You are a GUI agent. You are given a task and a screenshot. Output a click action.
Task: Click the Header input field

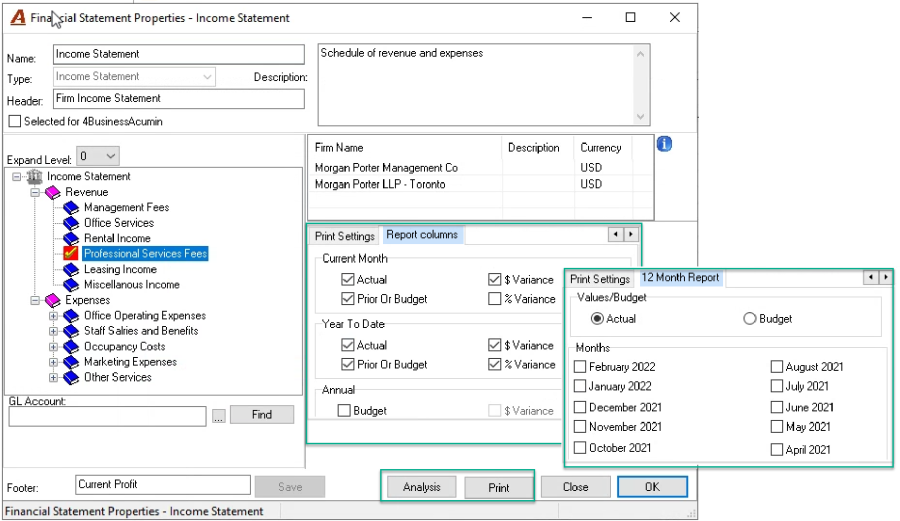click(x=179, y=99)
